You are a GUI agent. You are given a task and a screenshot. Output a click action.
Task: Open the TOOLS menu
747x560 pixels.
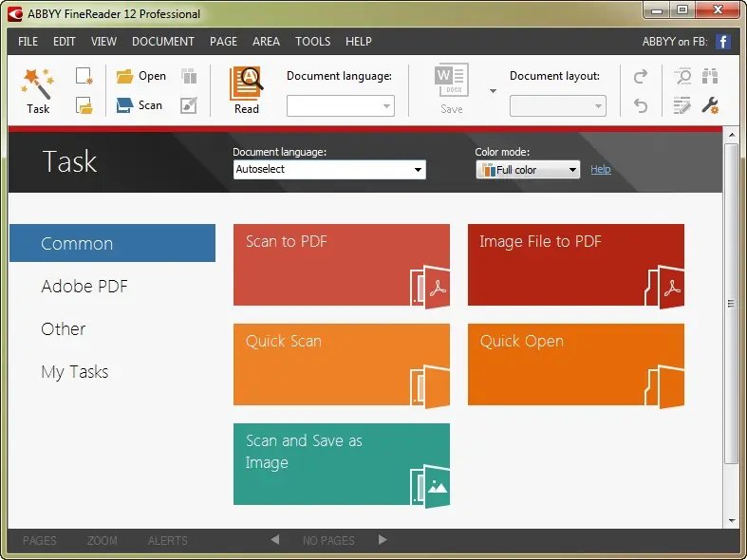pos(312,42)
